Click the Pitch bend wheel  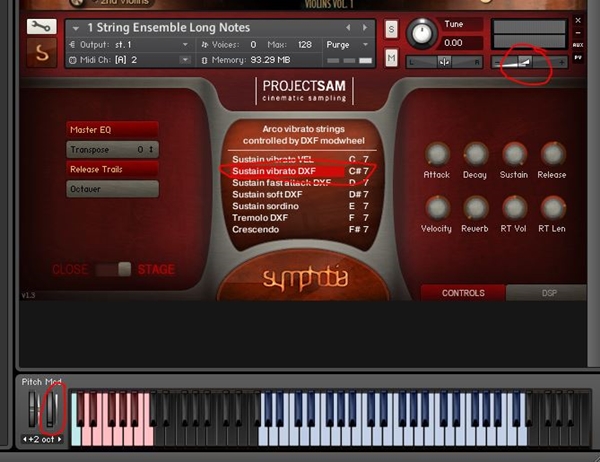coord(34,409)
